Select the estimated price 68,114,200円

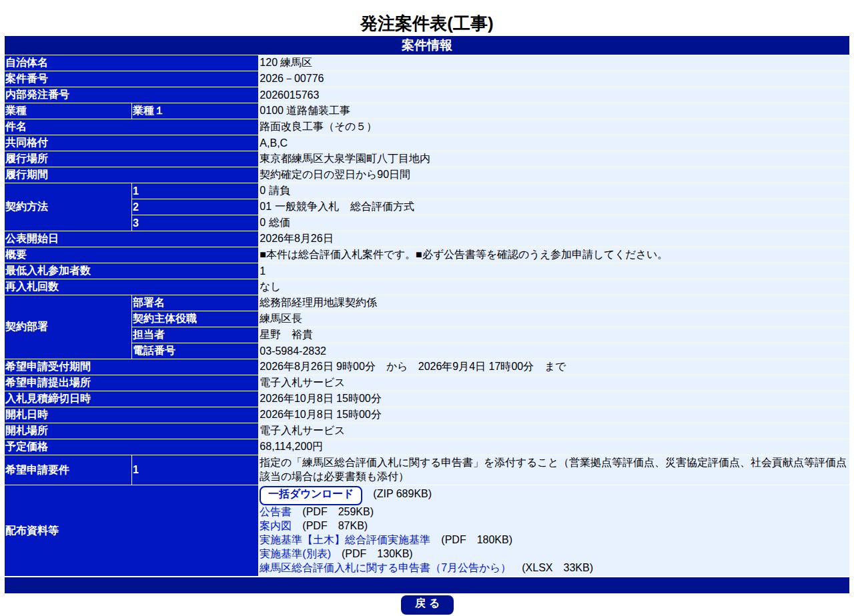(291, 447)
